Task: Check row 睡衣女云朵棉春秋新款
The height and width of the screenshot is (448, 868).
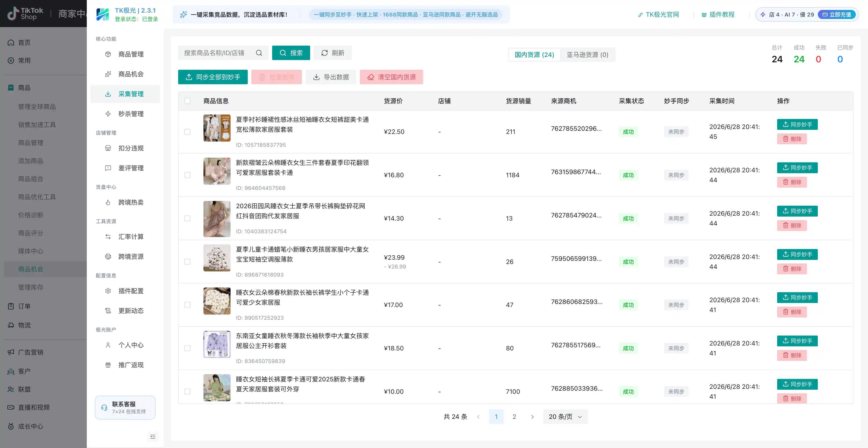Action: pos(187,305)
